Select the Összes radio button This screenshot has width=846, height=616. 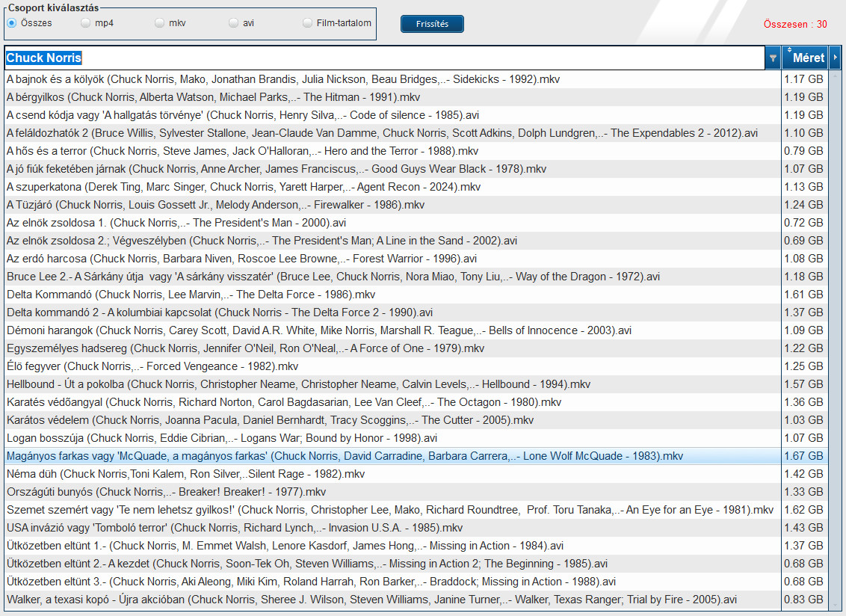tap(12, 23)
